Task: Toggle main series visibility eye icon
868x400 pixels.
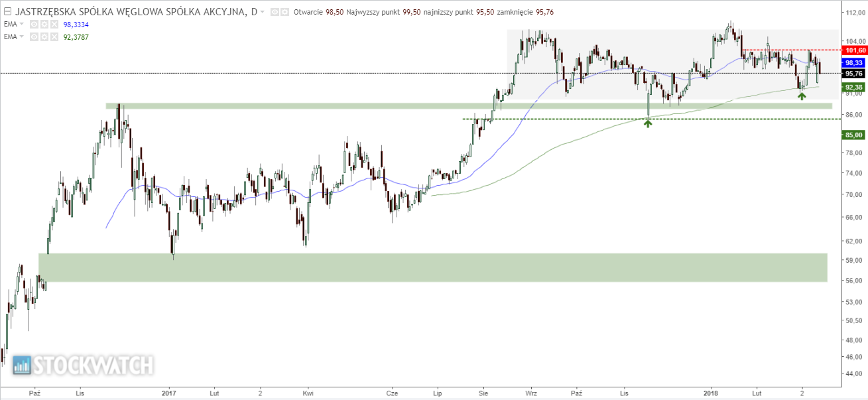Action: [x=277, y=12]
